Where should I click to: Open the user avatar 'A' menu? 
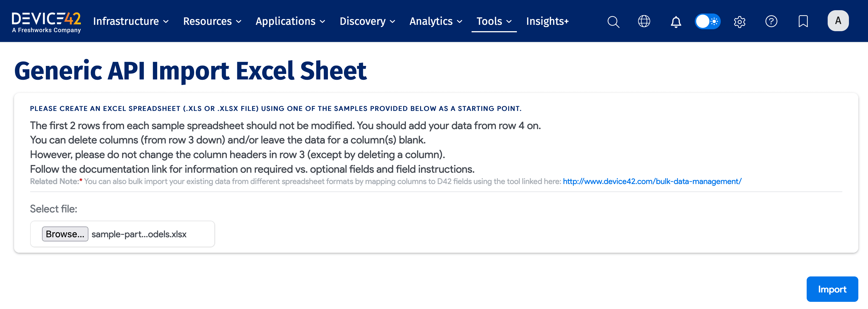(x=838, y=21)
